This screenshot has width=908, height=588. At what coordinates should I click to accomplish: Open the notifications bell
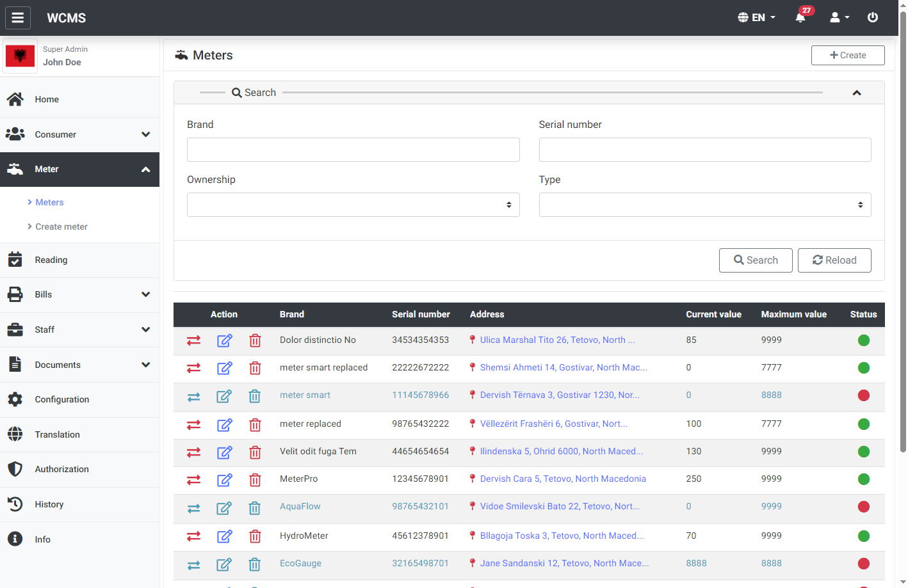[x=800, y=17]
